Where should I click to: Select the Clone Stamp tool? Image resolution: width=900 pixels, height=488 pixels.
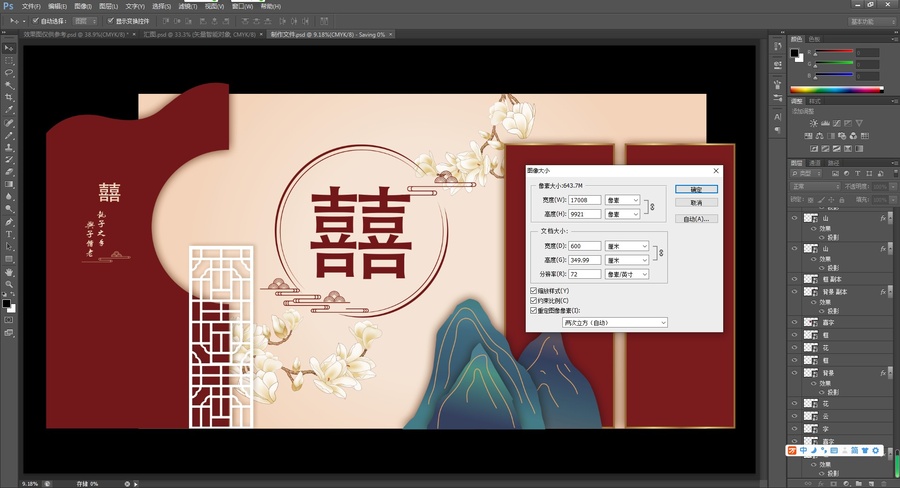pos(9,148)
